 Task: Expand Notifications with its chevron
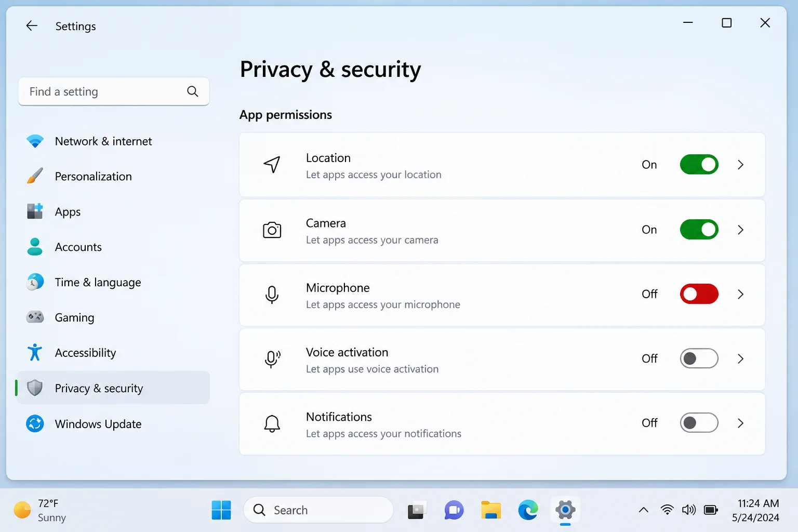741,423
